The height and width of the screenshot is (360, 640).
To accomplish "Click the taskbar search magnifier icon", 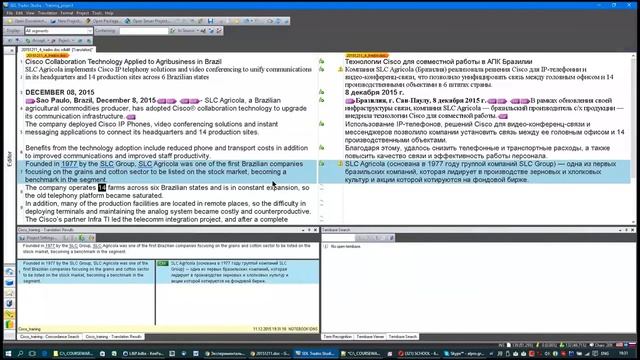I will (x=20, y=353).
